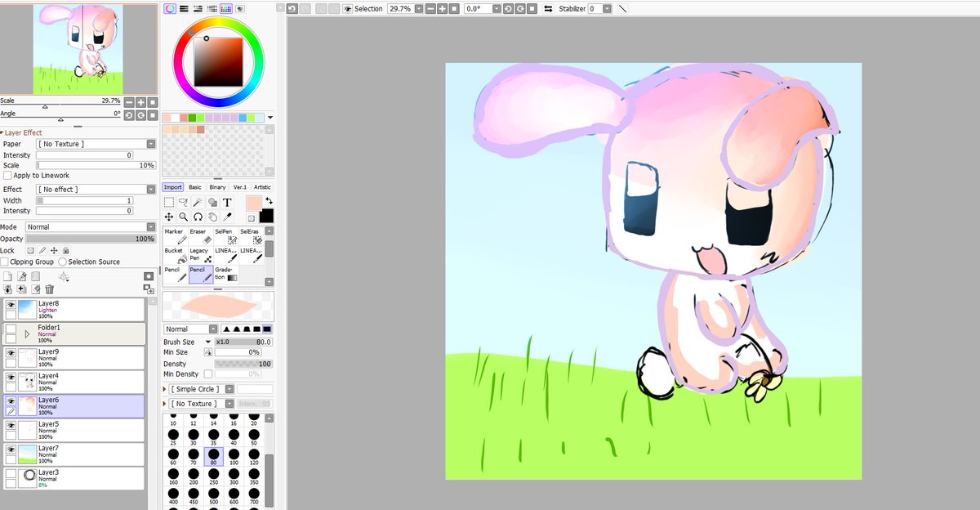The image size is (980, 510).
Task: Click the foreground peach color swatch
Action: (x=252, y=203)
